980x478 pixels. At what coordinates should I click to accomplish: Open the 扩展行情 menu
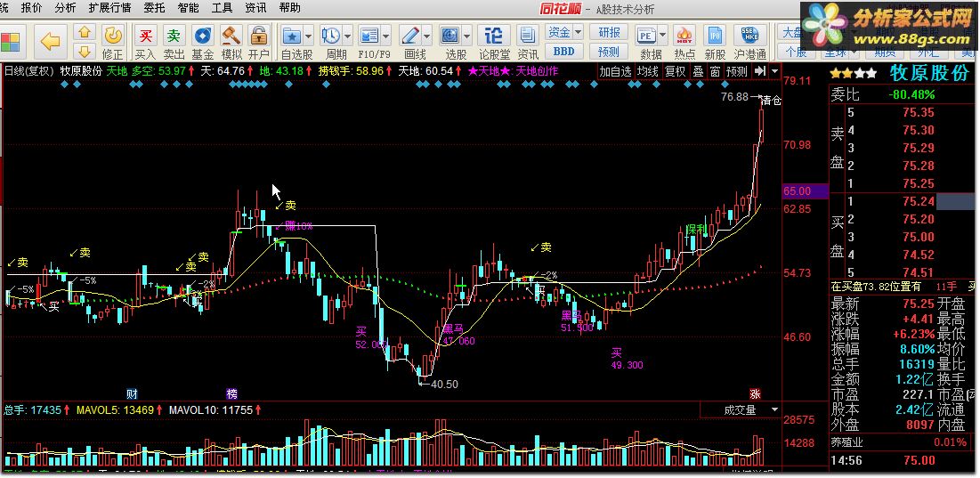click(110, 8)
